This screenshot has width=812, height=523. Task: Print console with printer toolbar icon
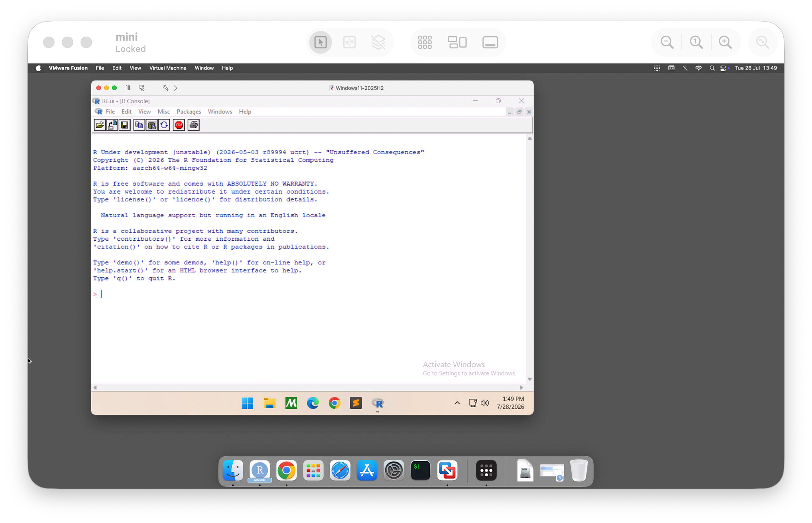194,125
